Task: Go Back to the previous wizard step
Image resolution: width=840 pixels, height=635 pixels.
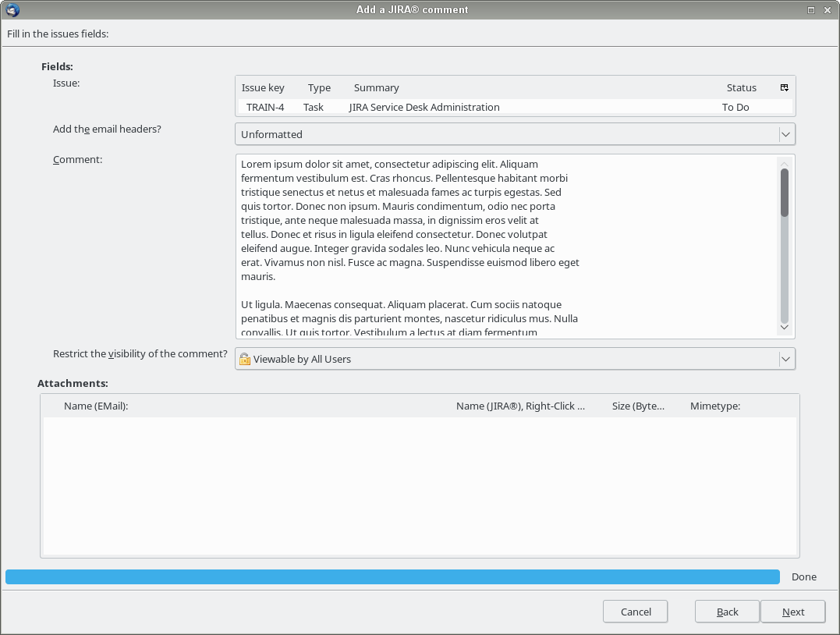Action: (x=727, y=612)
